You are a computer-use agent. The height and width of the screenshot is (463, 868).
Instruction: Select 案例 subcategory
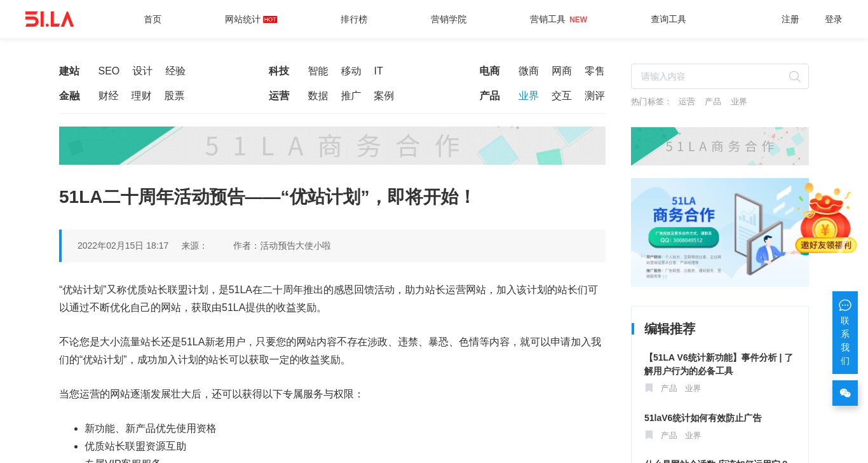point(384,96)
